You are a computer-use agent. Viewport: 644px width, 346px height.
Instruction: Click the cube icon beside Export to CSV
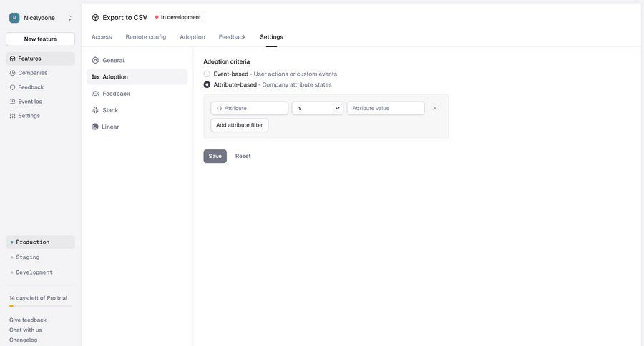95,18
